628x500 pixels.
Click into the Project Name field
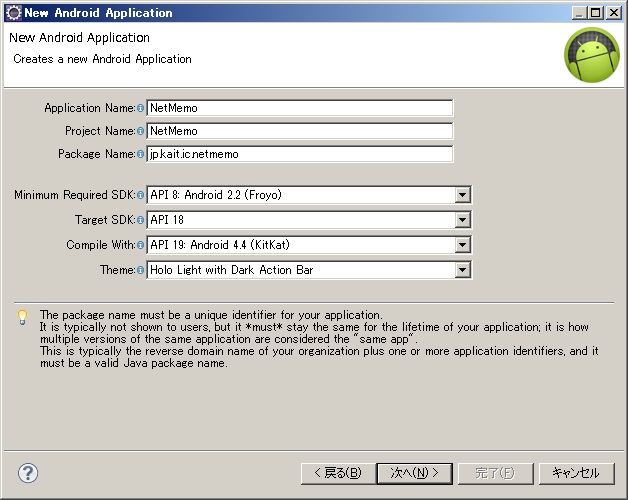300,131
